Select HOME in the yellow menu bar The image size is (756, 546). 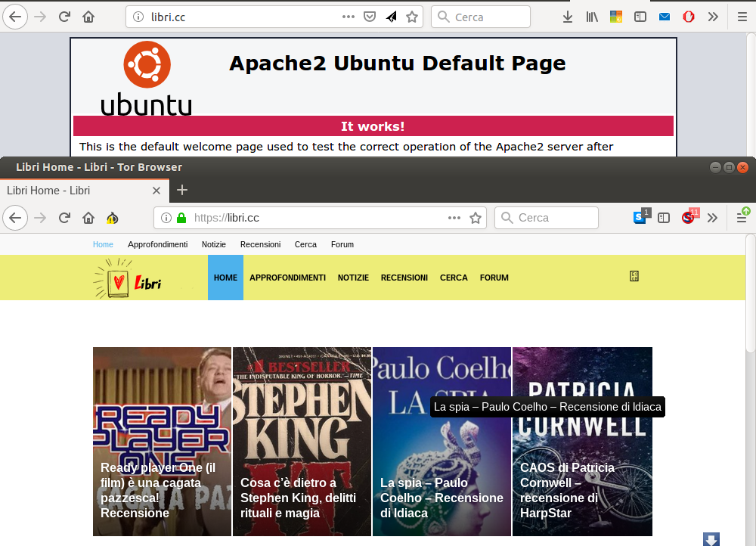225,278
